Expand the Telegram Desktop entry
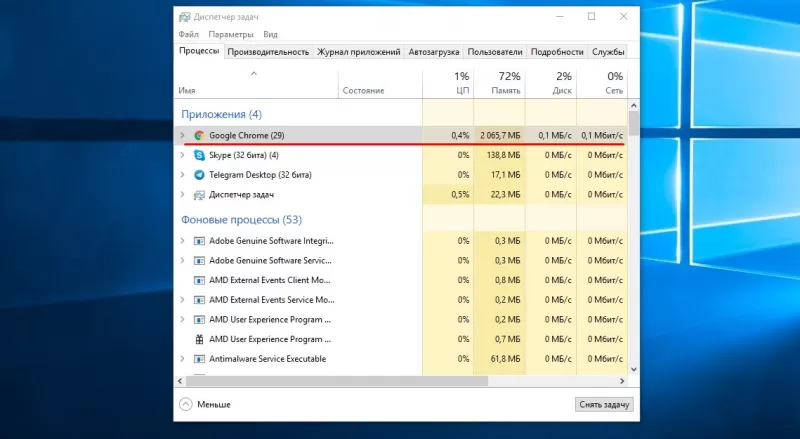The image size is (800, 439). tap(182, 175)
